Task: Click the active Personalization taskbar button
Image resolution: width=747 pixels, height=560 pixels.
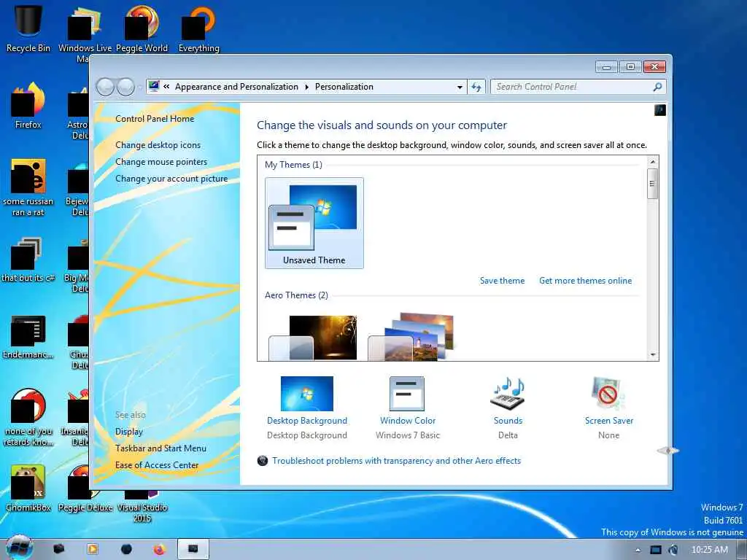Action: (x=193, y=549)
